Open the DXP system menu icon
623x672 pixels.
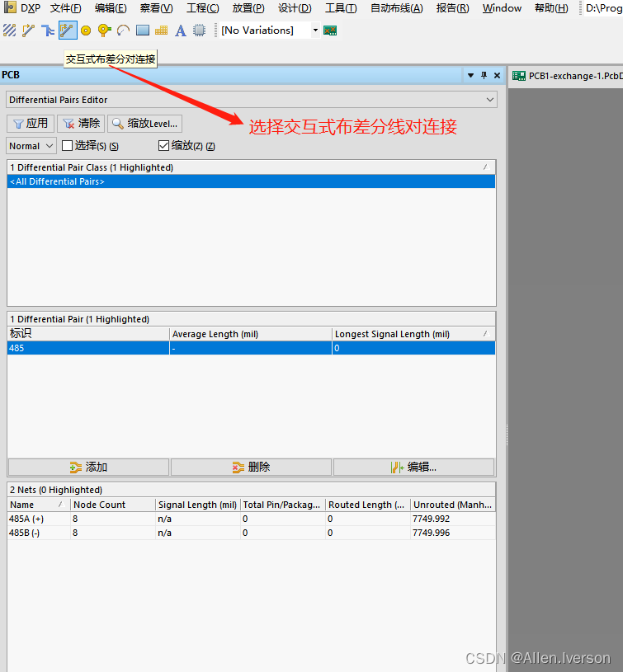[9, 7]
